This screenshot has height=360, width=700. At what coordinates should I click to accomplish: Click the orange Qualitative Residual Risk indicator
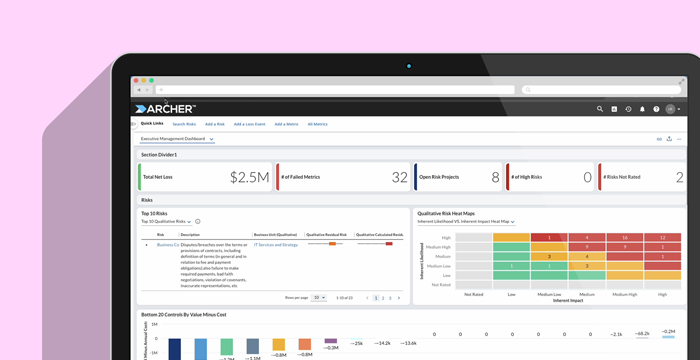[332, 243]
